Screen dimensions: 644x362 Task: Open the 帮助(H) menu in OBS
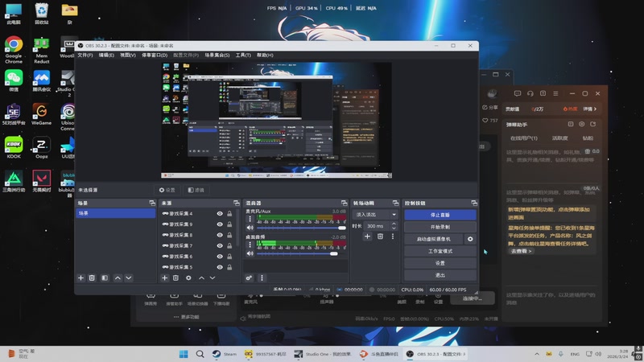(265, 55)
